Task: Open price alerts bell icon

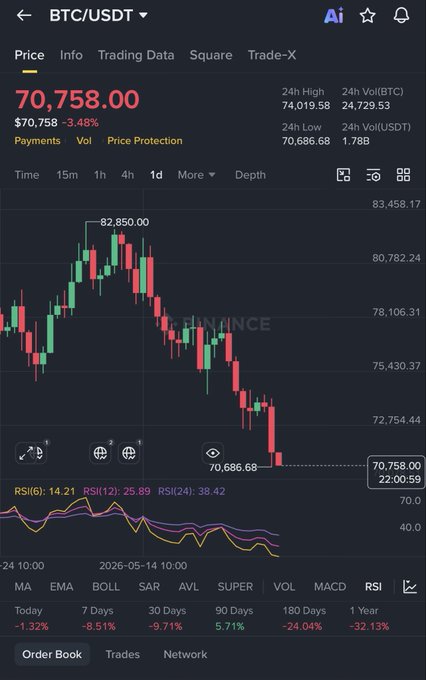Action: pos(401,16)
